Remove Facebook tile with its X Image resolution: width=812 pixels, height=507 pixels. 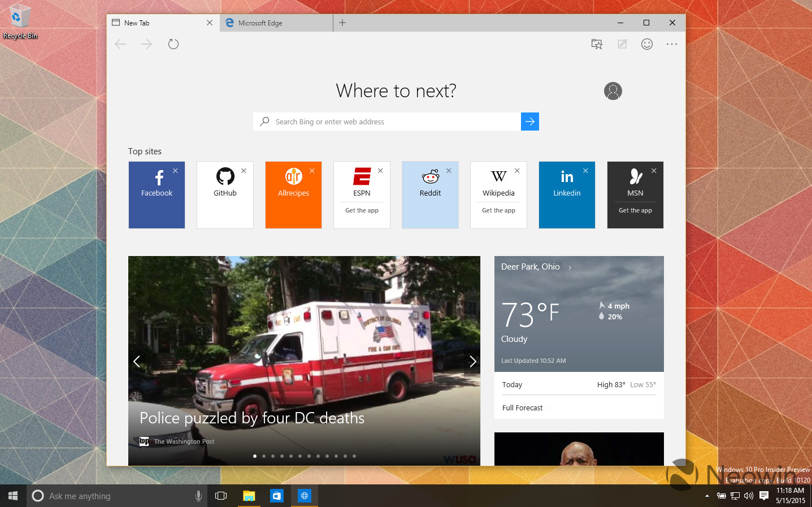click(x=175, y=171)
